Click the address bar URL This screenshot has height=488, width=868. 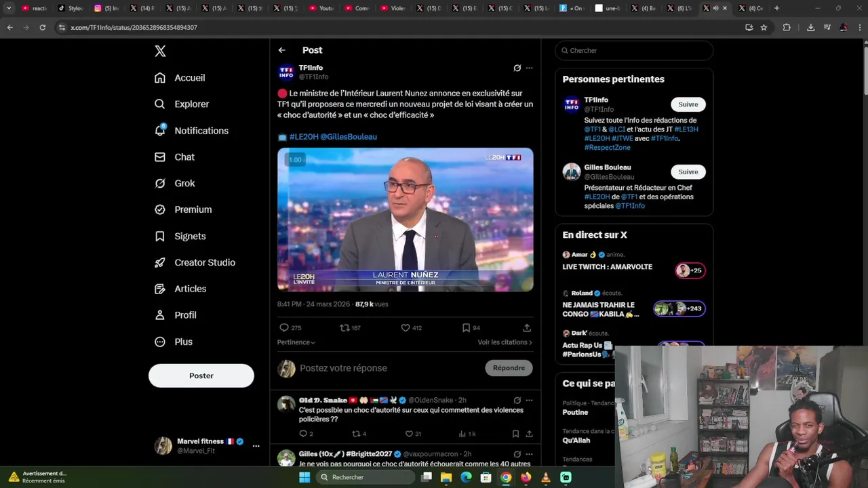pyautogui.click(x=134, y=27)
